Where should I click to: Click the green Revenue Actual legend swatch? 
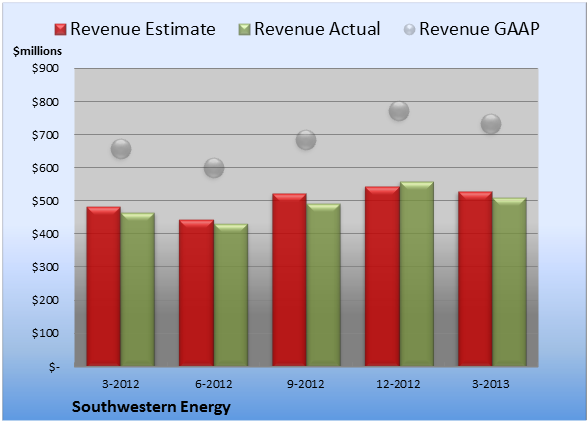pyautogui.click(x=244, y=30)
